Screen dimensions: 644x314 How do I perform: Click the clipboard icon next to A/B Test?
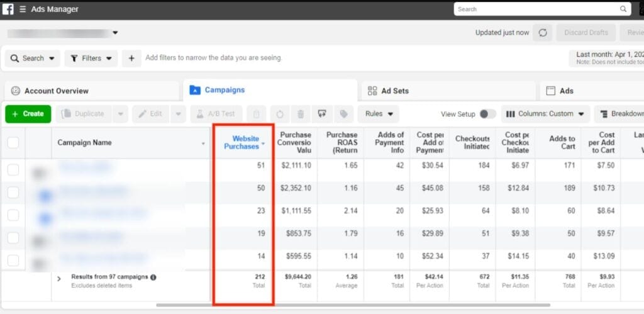coord(257,114)
